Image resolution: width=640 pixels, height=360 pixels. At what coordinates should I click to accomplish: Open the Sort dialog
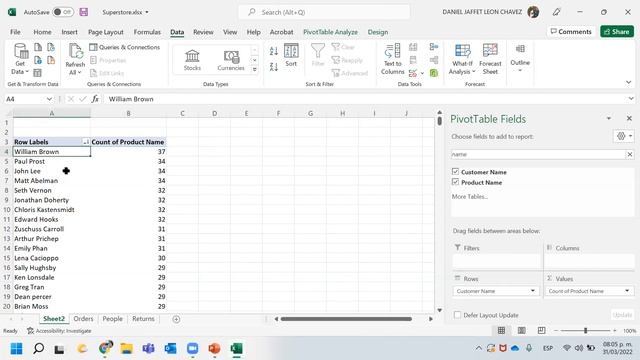point(291,55)
